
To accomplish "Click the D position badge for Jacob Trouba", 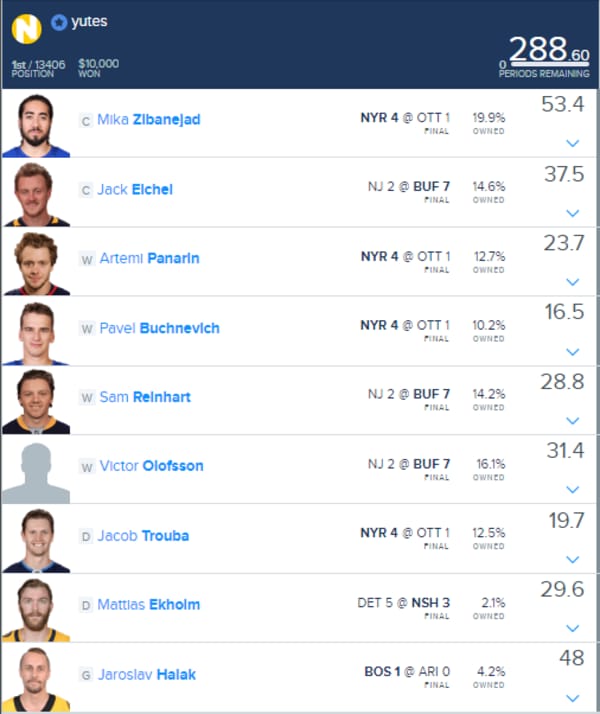I will 86,537.
